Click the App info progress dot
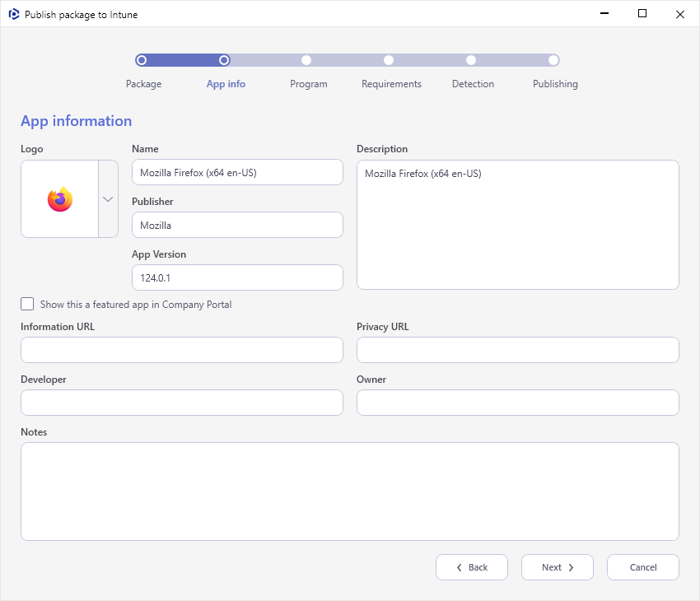Screen dimensions: 700x601 pos(224,60)
